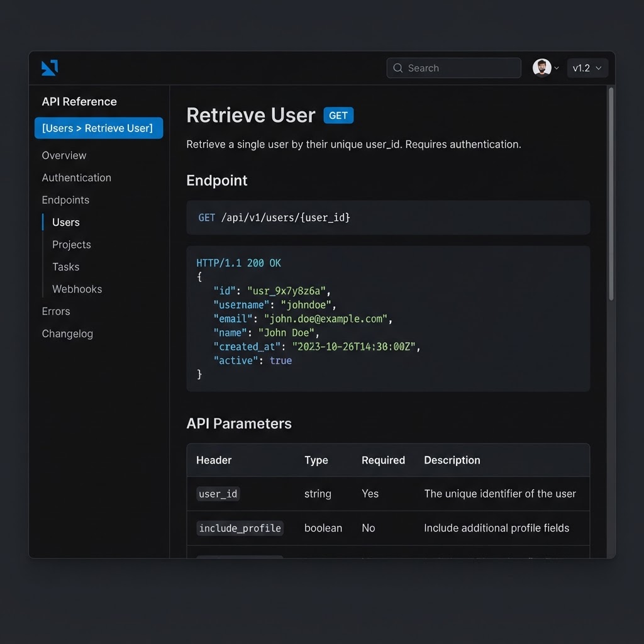Click the Endpoint section heading
This screenshot has height=644, width=644.
click(x=217, y=180)
